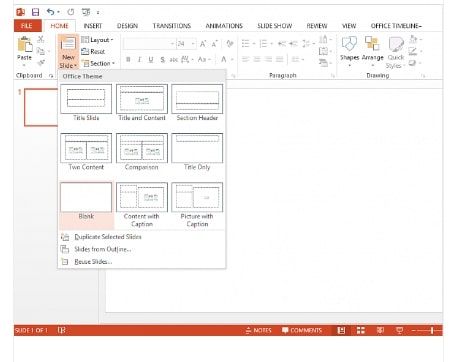Click the New Slide icon

tap(68, 44)
